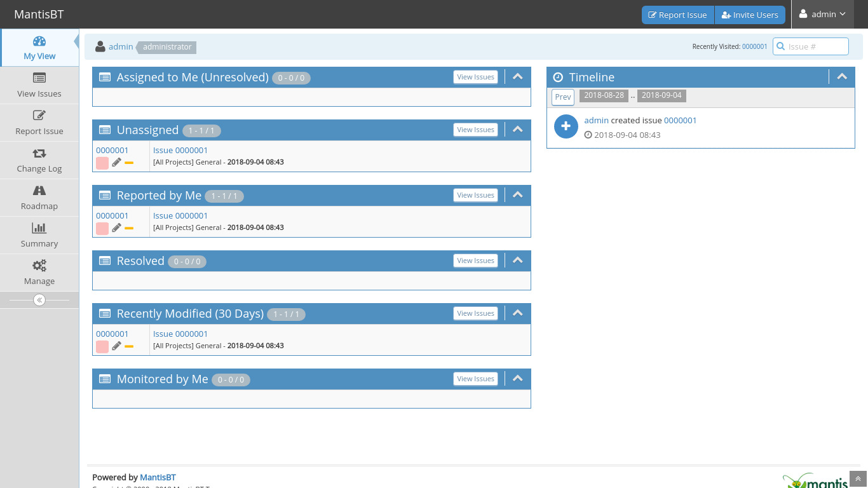868x488 pixels.
Task: Click the pencil edit icon in Unassigned section
Action: [x=116, y=163]
